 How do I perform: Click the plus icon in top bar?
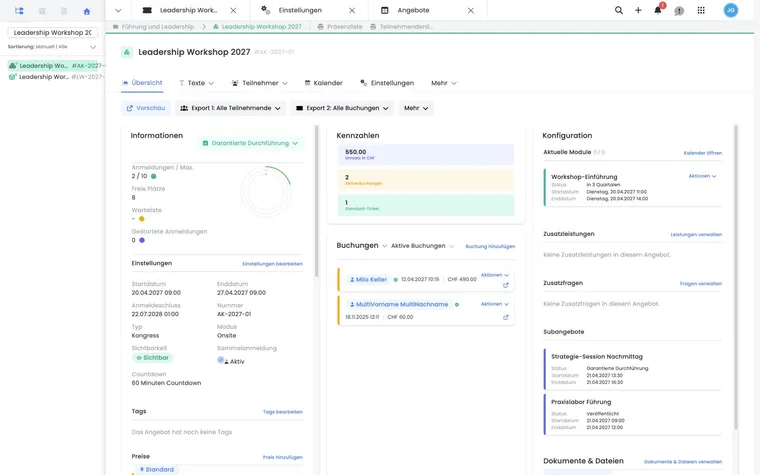click(638, 10)
